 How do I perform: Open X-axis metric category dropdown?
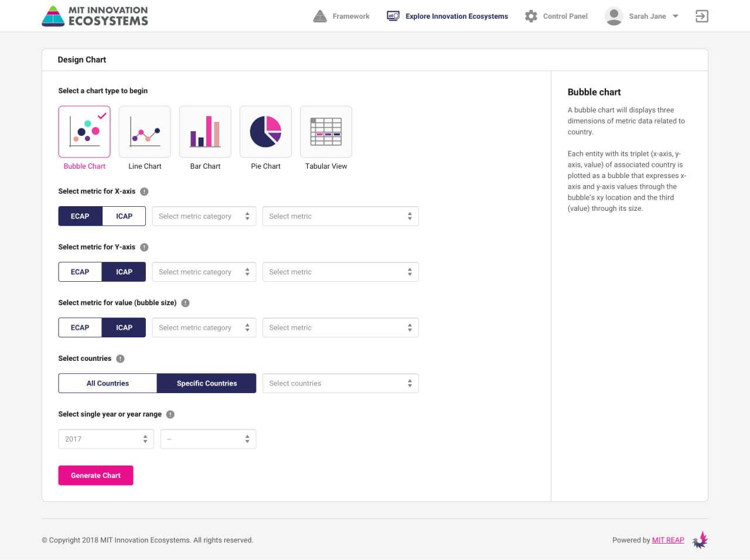tap(204, 216)
